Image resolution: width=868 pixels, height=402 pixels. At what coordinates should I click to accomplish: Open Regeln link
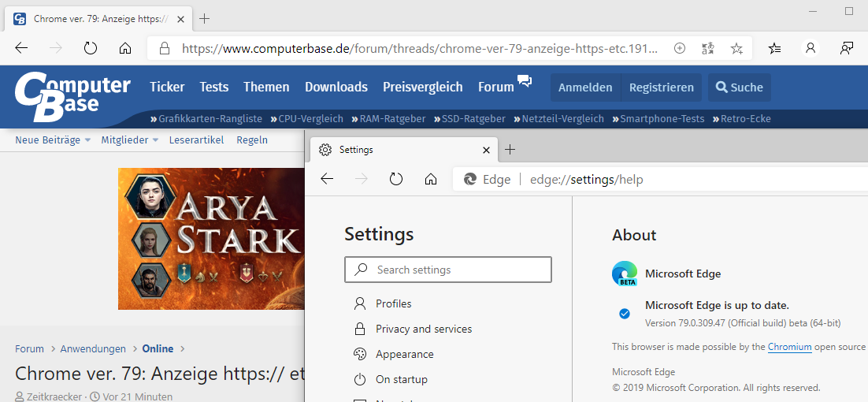click(252, 140)
